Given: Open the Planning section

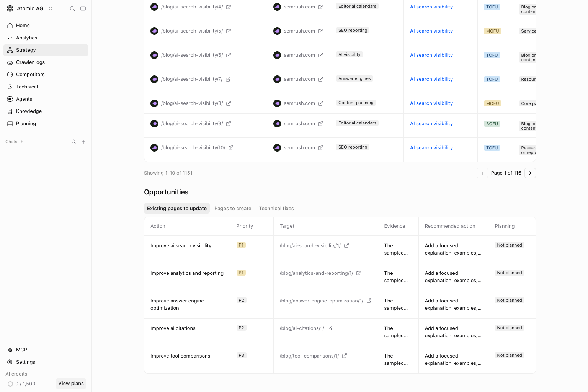Looking at the screenshot, I should pos(46,124).
